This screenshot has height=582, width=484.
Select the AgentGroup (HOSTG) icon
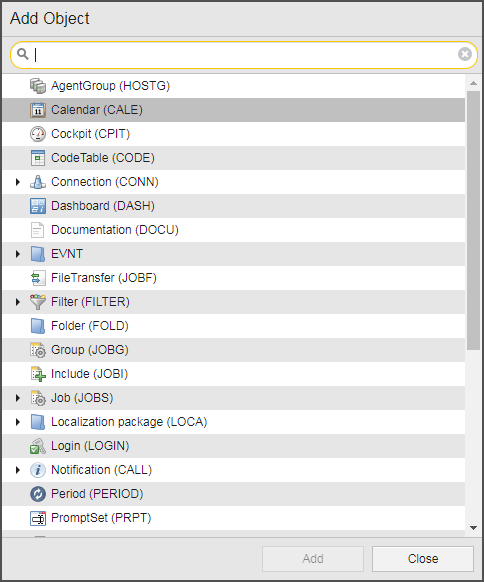pyautogui.click(x=38, y=86)
